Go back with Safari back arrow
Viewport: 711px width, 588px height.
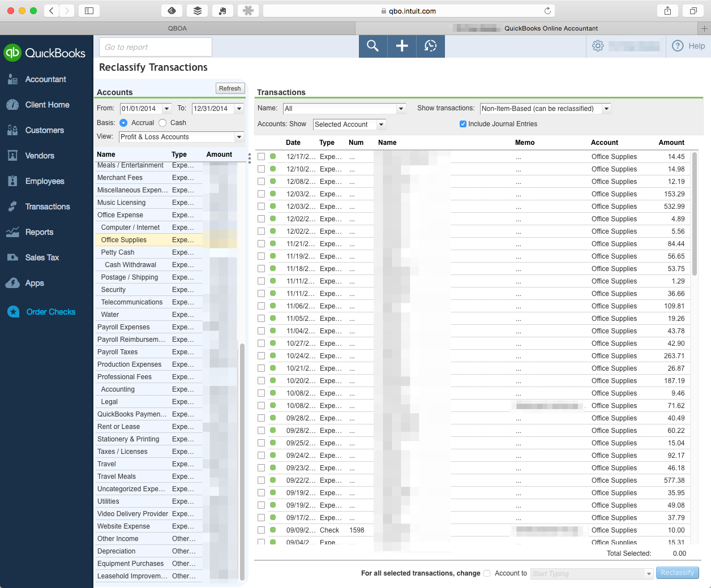(52, 10)
